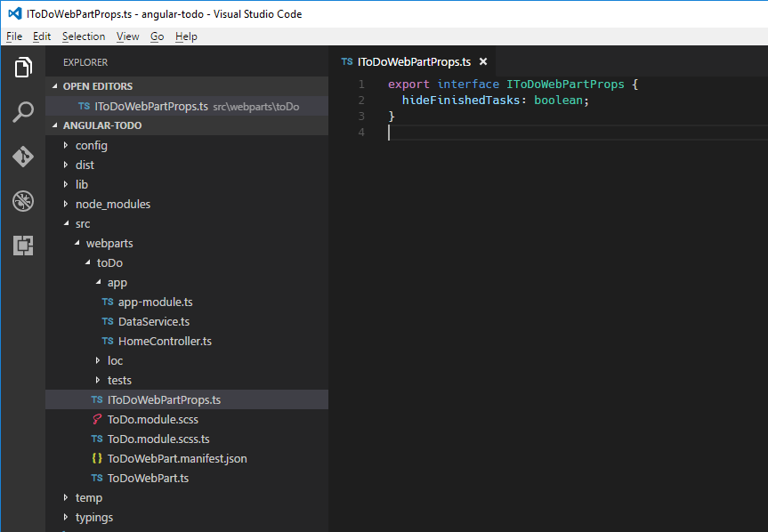Expand the config folder
The width and height of the screenshot is (768, 532).
point(66,145)
